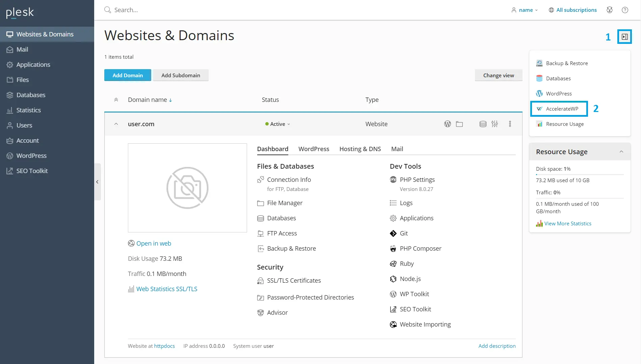Open Applications in the left sidebar
The height and width of the screenshot is (364, 641).
click(47, 64)
